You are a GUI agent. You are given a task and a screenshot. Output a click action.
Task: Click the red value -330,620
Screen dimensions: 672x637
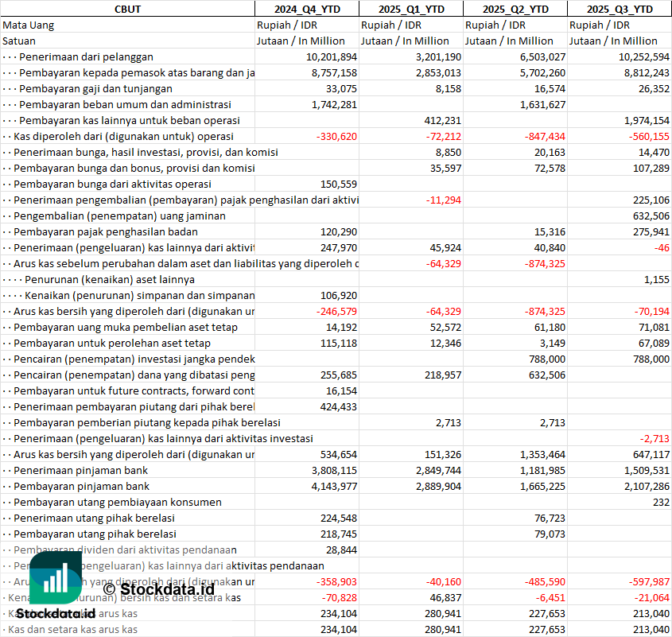(x=336, y=136)
